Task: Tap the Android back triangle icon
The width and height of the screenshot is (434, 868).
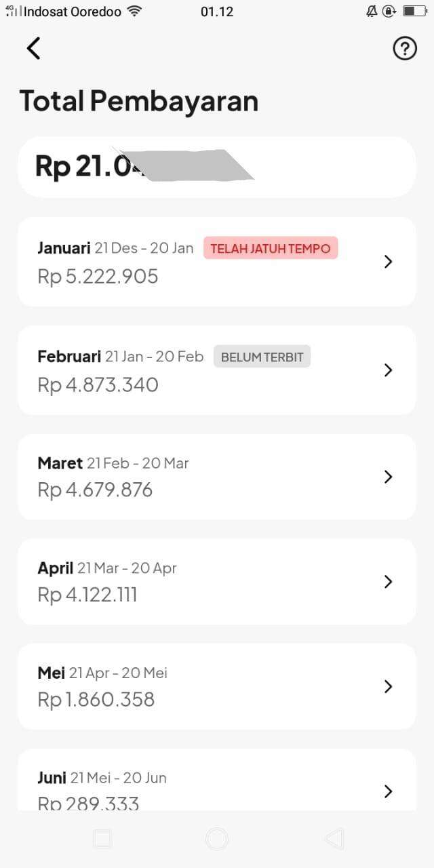Action: pos(334,839)
